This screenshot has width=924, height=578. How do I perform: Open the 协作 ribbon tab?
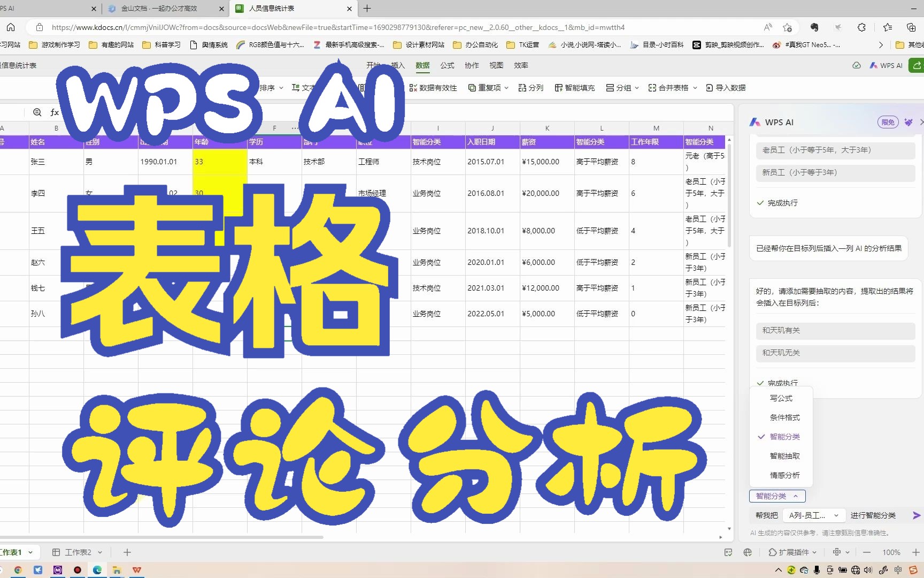pos(472,65)
